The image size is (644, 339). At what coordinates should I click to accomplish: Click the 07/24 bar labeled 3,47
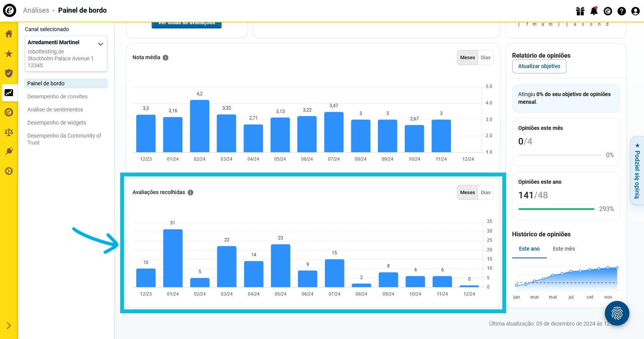click(x=334, y=132)
